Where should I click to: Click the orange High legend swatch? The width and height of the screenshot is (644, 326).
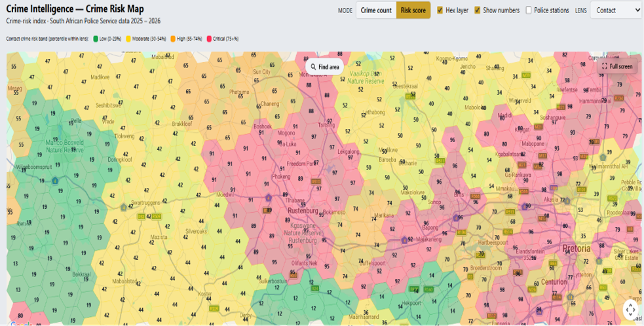(x=173, y=39)
